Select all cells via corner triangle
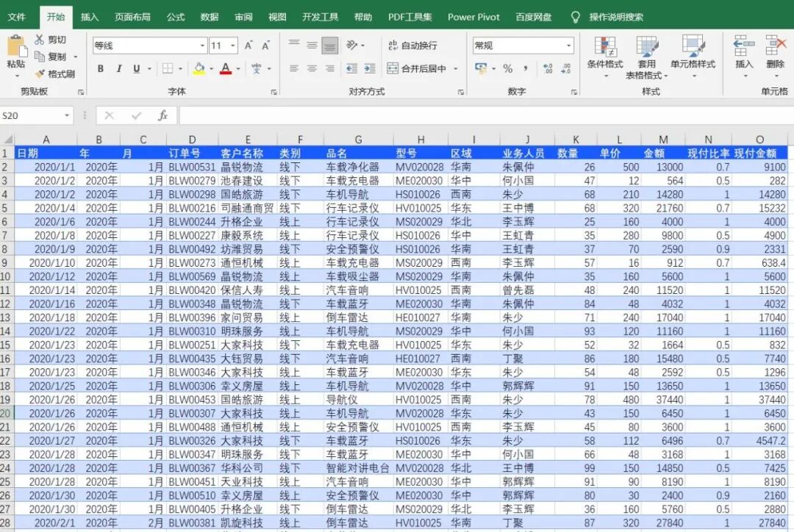Viewport: 794px width, 532px height. click(x=7, y=139)
